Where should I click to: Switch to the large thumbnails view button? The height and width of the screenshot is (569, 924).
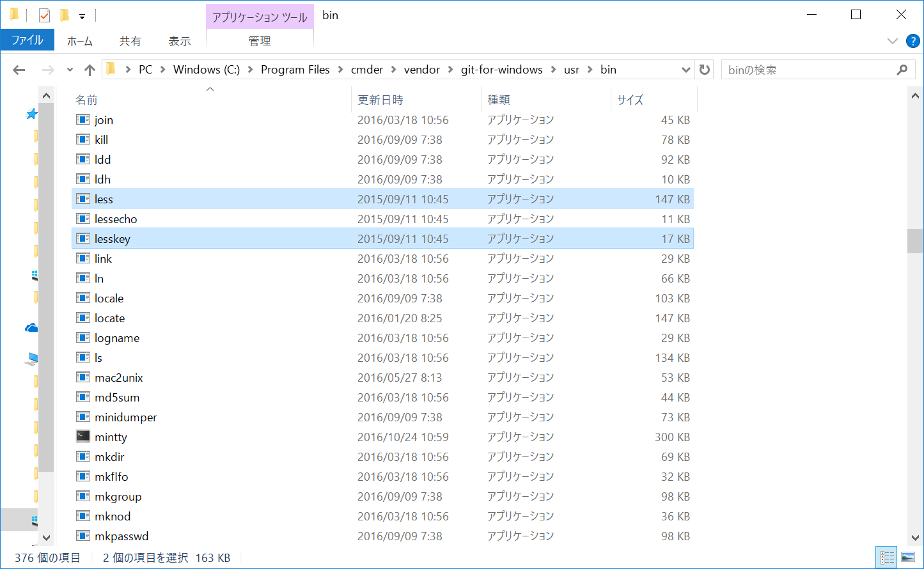(907, 557)
